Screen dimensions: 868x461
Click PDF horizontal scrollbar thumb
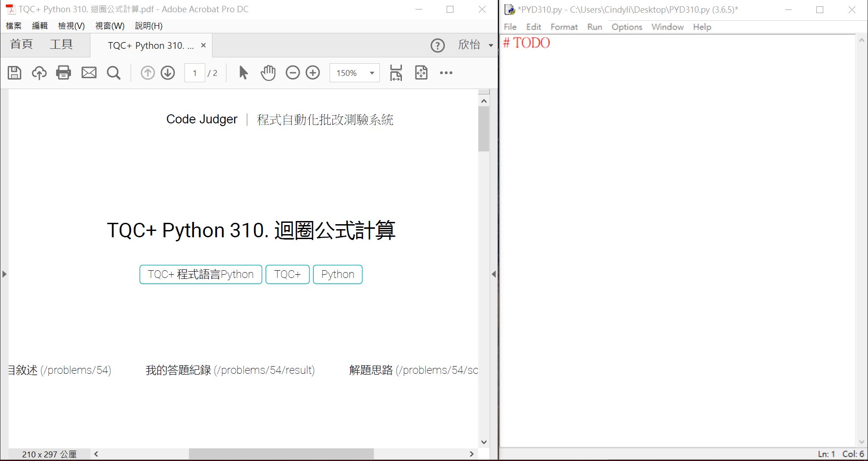pos(281,454)
